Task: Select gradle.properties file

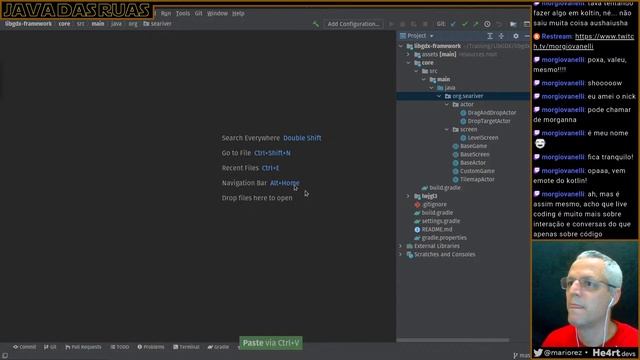Action: 440,238
